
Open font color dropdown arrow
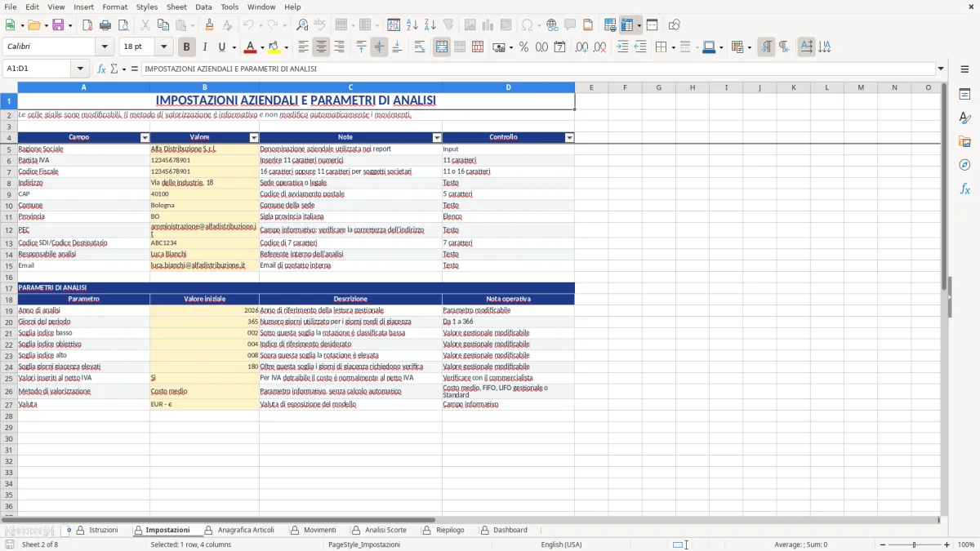[261, 47]
